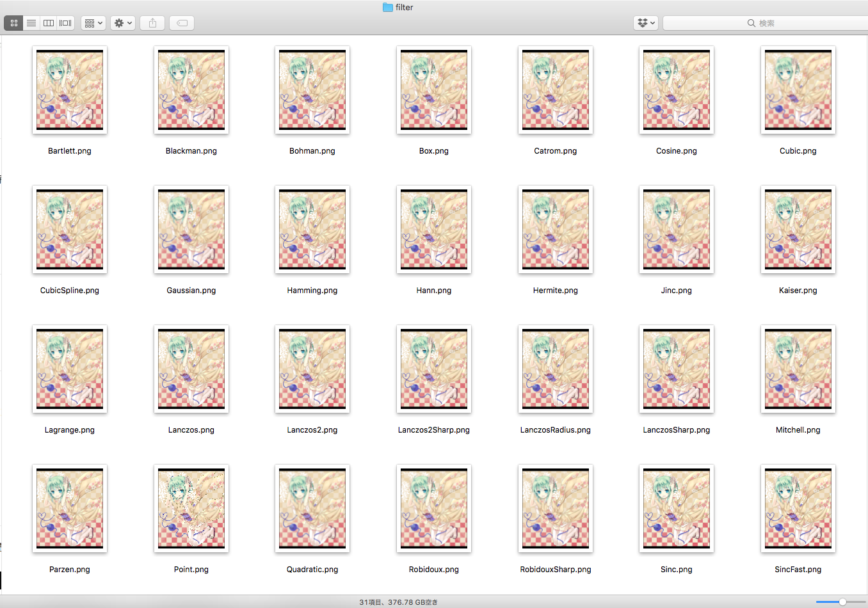Open the item arrangement dropdown
868x608 pixels.
93,23
